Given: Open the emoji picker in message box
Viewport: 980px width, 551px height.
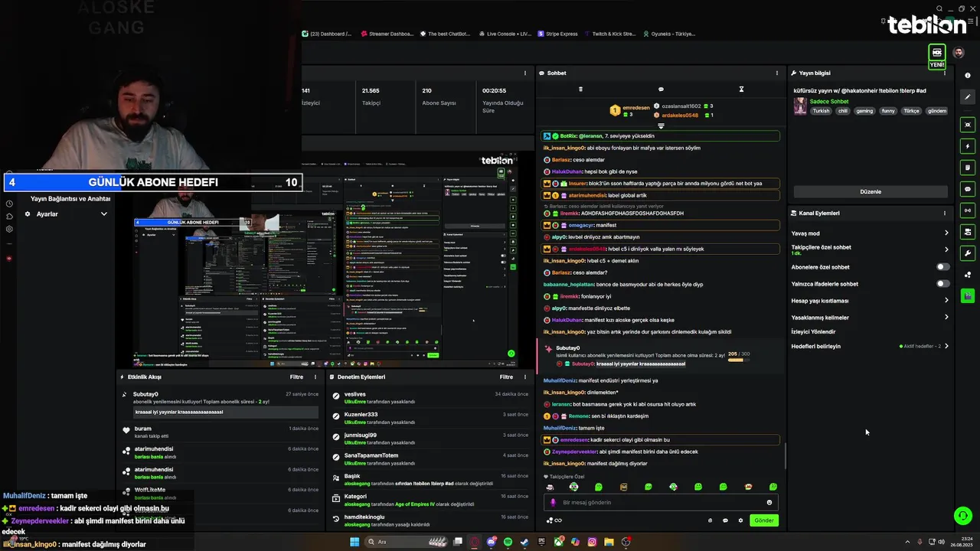Looking at the screenshot, I should click(x=769, y=503).
